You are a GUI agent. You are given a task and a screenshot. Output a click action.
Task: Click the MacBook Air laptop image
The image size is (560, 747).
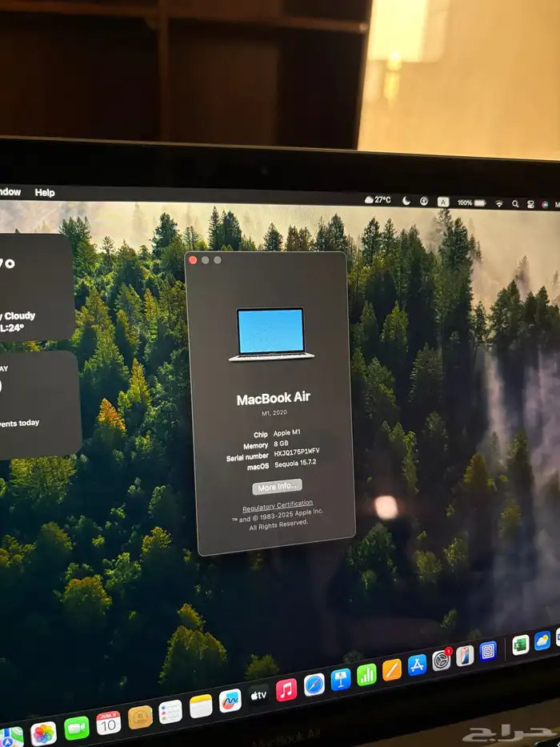[271, 334]
